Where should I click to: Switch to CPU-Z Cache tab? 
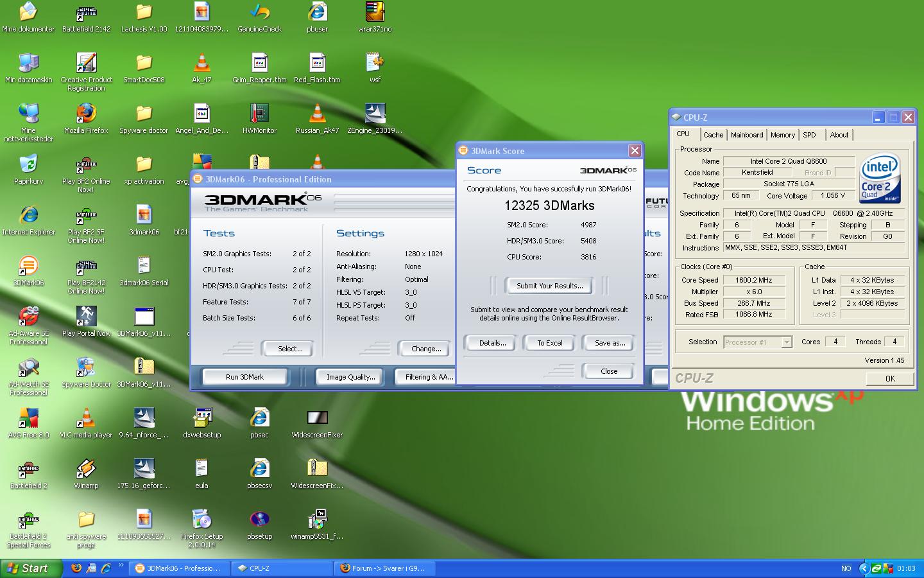713,135
